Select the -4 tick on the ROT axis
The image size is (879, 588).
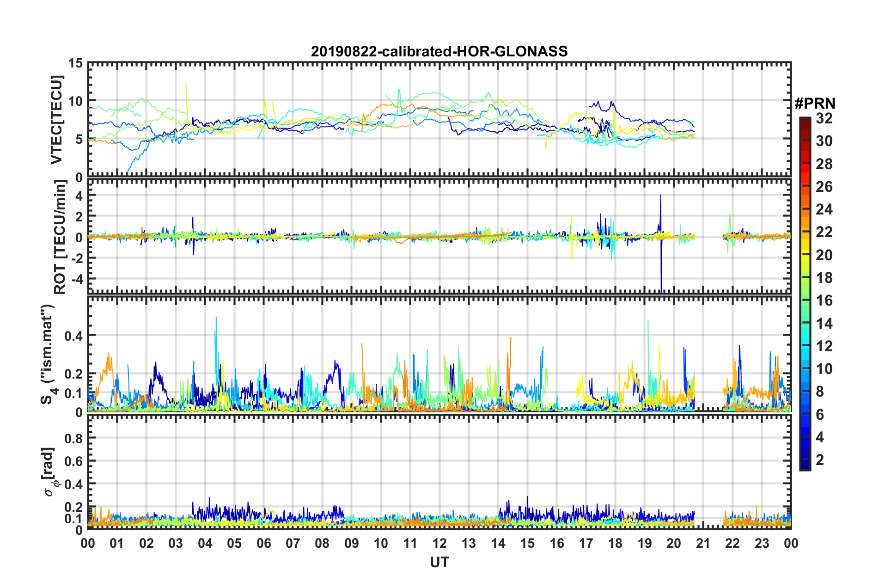point(78,279)
